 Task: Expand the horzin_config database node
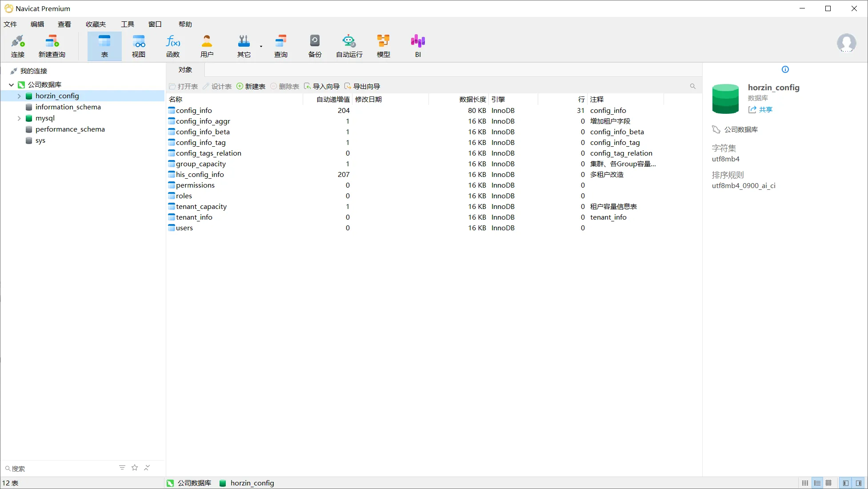[x=19, y=96]
